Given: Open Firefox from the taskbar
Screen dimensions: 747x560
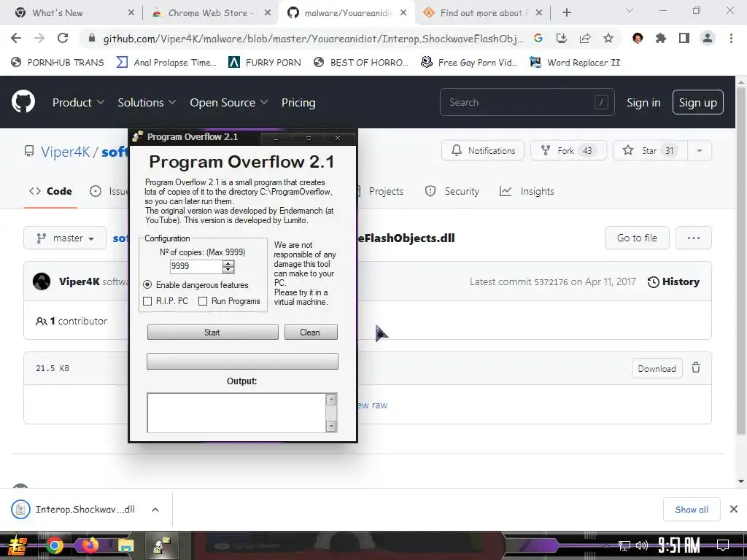Looking at the screenshot, I should pyautogui.click(x=90, y=545).
